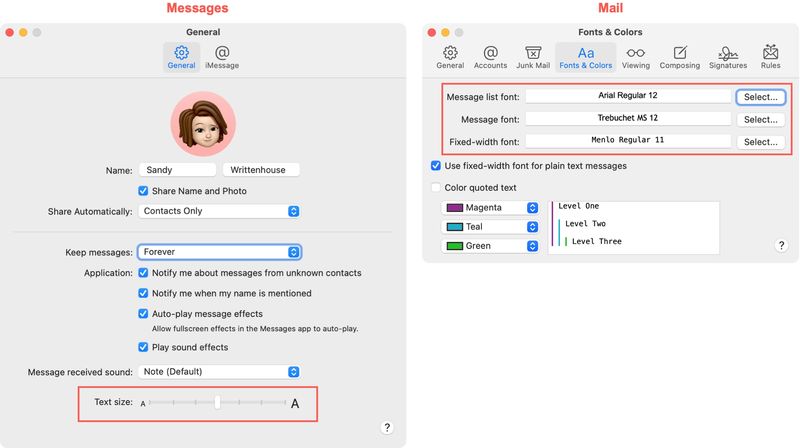The height and width of the screenshot is (448, 800).
Task: Click the Menlo Regular 11 font field
Action: coord(628,140)
